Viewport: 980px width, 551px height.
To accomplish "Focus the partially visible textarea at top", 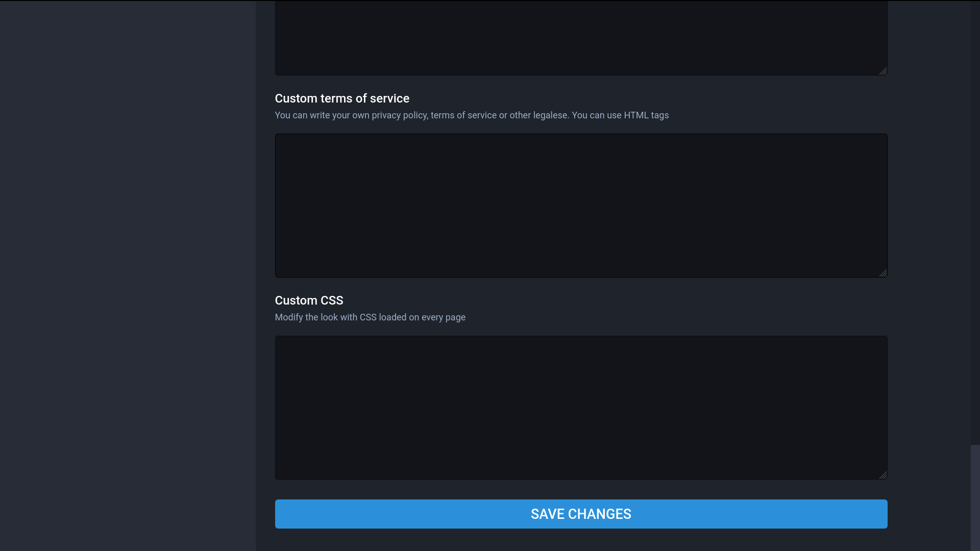I will 581,37.
